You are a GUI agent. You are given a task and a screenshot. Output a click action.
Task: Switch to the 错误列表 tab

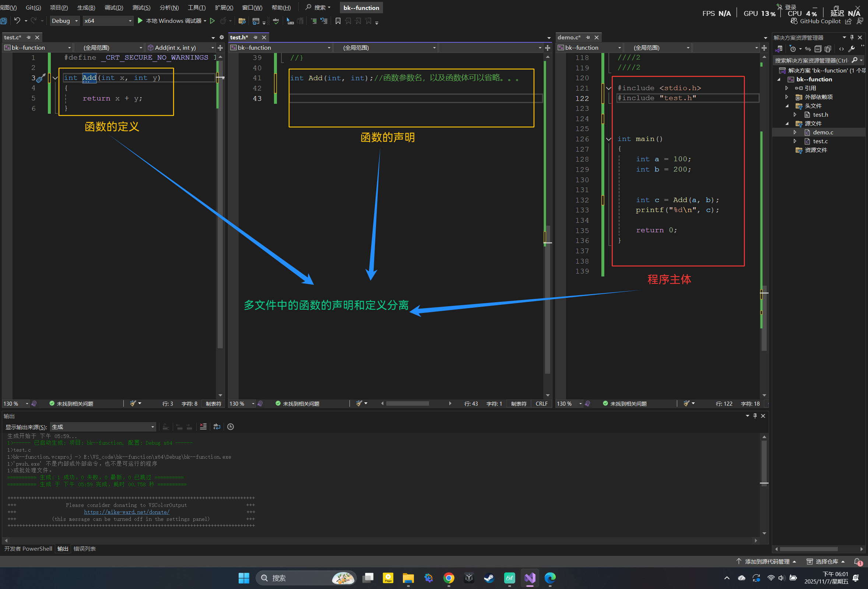coord(84,548)
